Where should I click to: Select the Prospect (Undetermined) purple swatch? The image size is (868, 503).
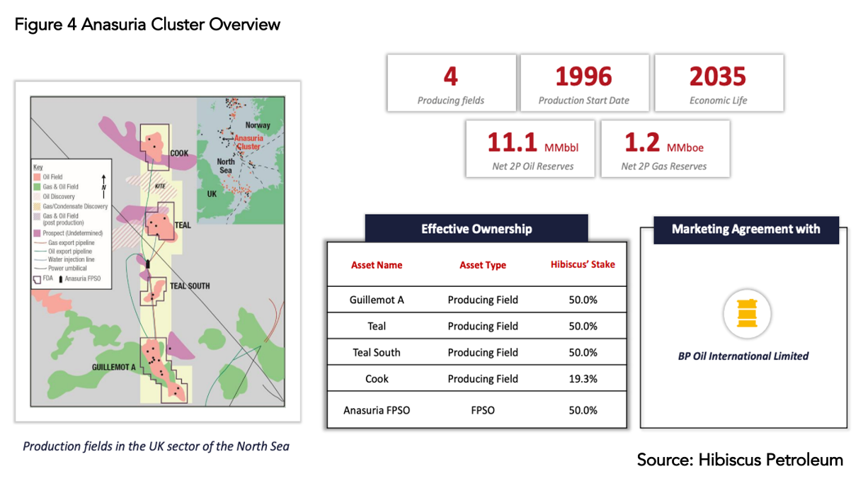click(37, 233)
